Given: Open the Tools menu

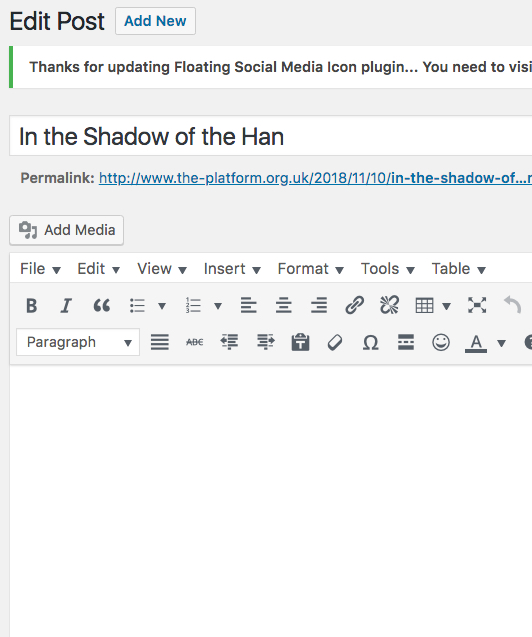Looking at the screenshot, I should (x=387, y=269).
